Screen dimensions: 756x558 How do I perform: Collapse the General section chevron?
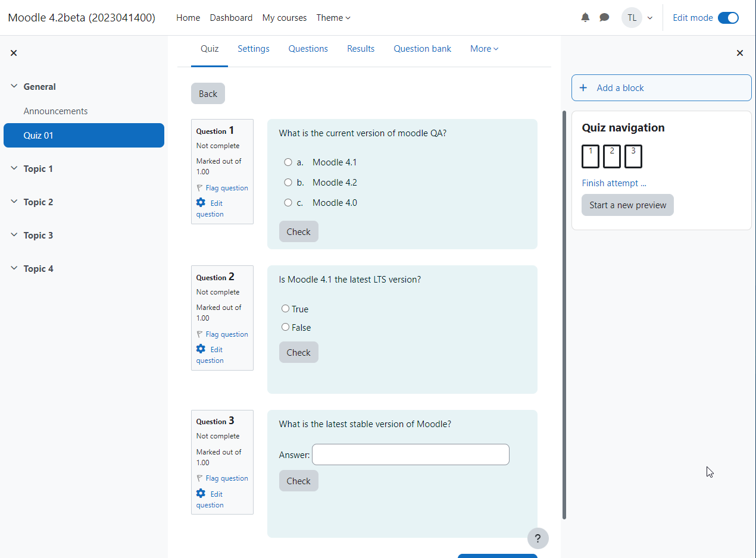[14, 87]
